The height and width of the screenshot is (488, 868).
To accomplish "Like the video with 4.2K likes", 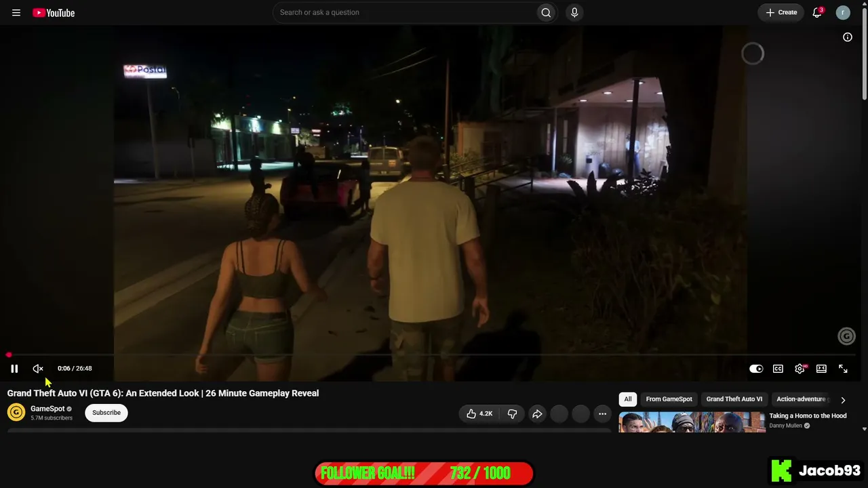I will click(479, 413).
